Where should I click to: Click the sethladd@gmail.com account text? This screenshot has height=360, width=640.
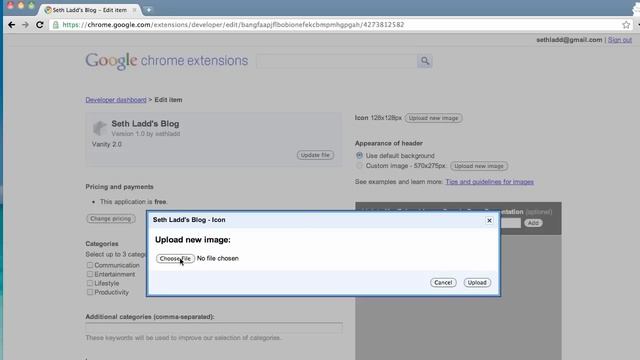tap(569, 40)
